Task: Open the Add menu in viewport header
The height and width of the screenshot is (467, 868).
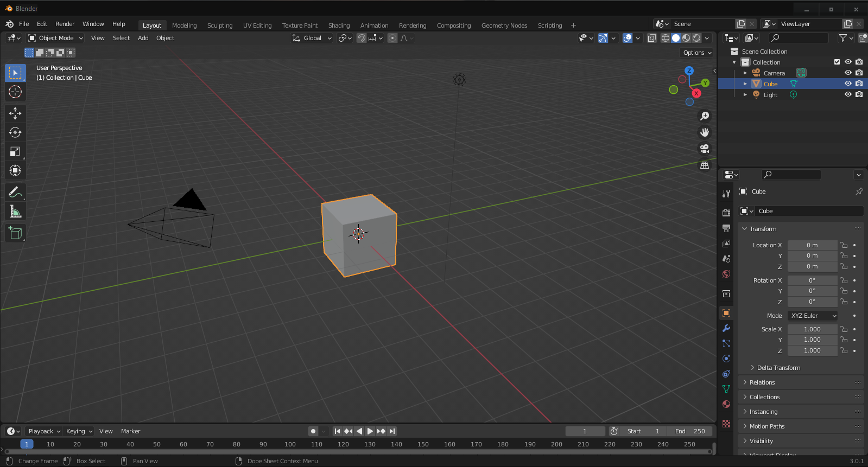Action: click(143, 38)
